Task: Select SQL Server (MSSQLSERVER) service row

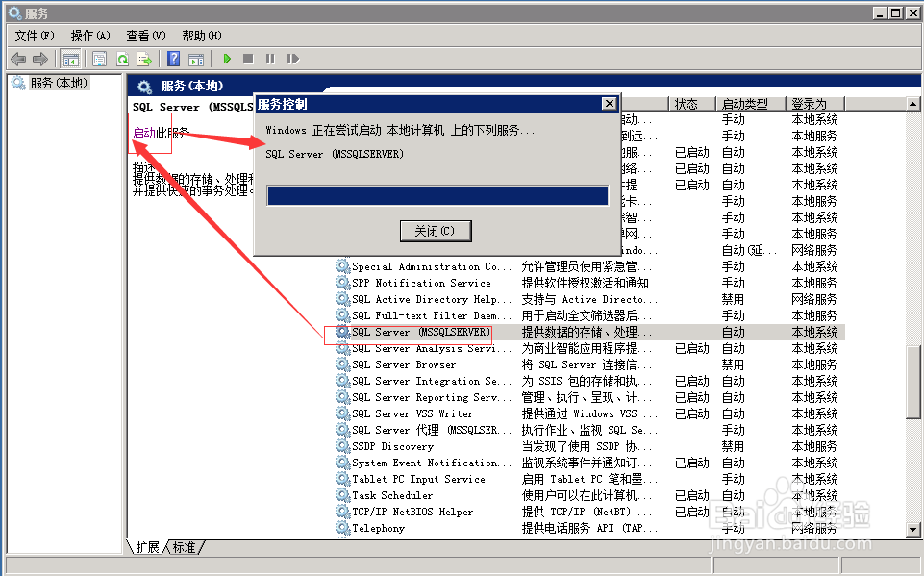Action: click(x=589, y=332)
